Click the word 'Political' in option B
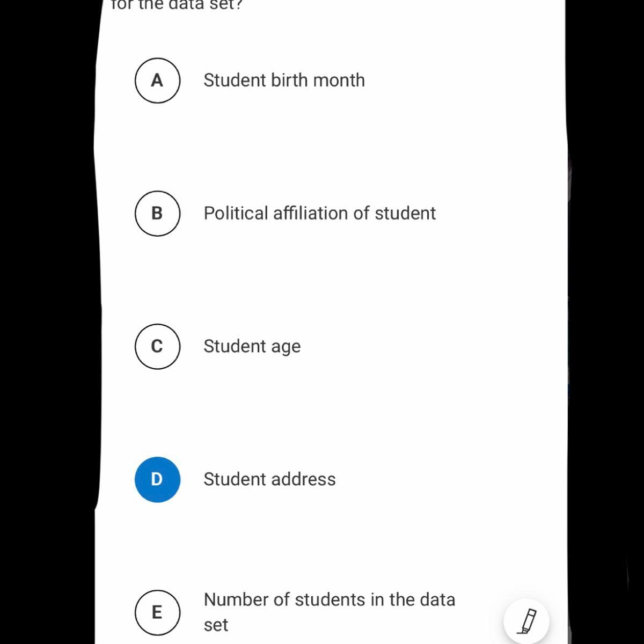The image size is (644, 644). (236, 213)
